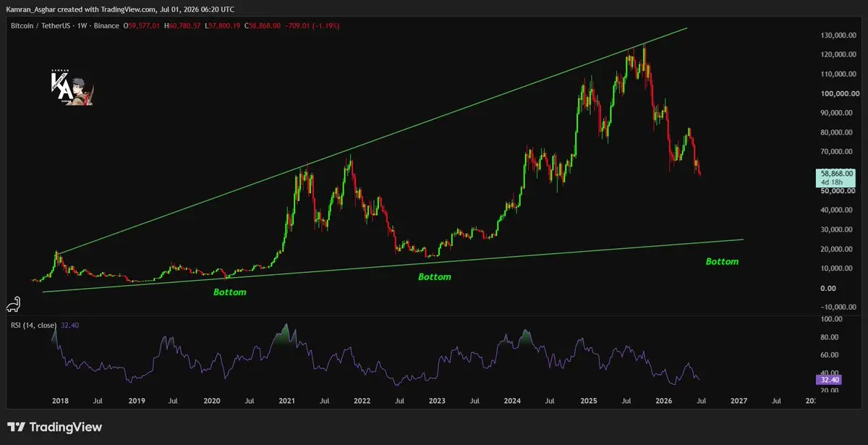Click the RSI value tag 32.40 on axis

coord(827,379)
